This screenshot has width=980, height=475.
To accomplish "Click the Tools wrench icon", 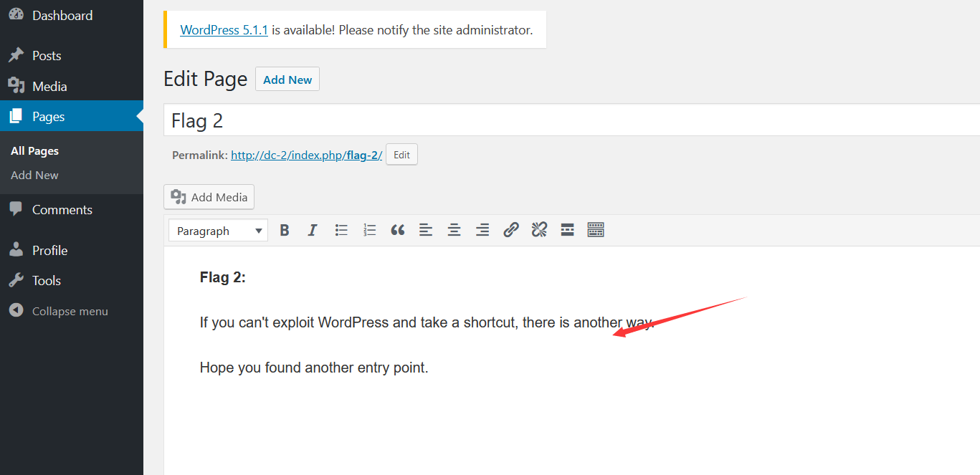I will (x=16, y=280).
